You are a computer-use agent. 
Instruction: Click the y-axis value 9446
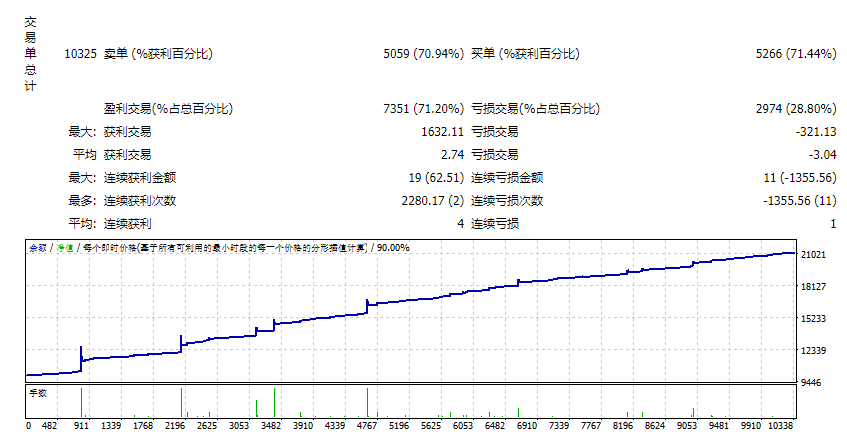811,383
